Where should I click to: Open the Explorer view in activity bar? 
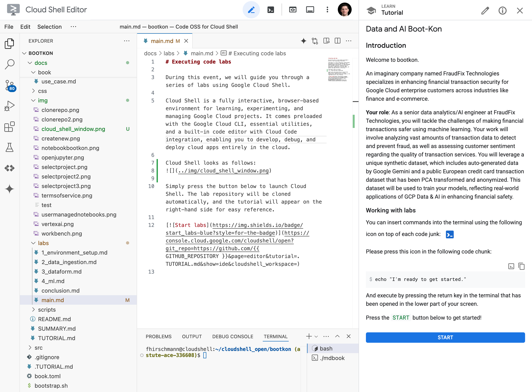pos(10,43)
